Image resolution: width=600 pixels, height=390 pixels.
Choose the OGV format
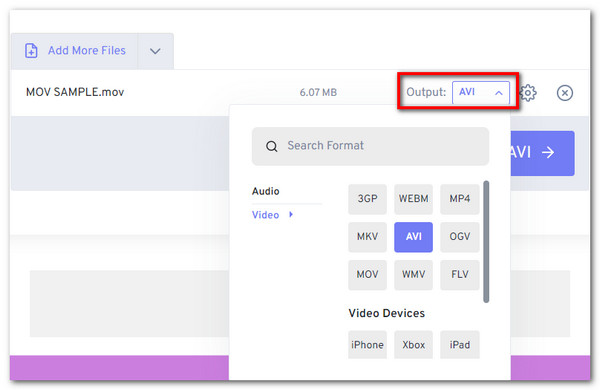(x=460, y=237)
